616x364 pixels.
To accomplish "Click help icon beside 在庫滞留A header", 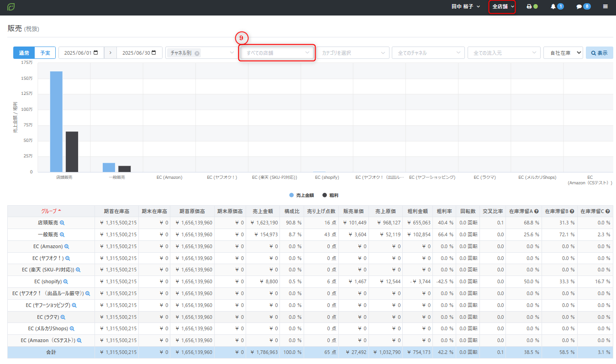I will [537, 212].
